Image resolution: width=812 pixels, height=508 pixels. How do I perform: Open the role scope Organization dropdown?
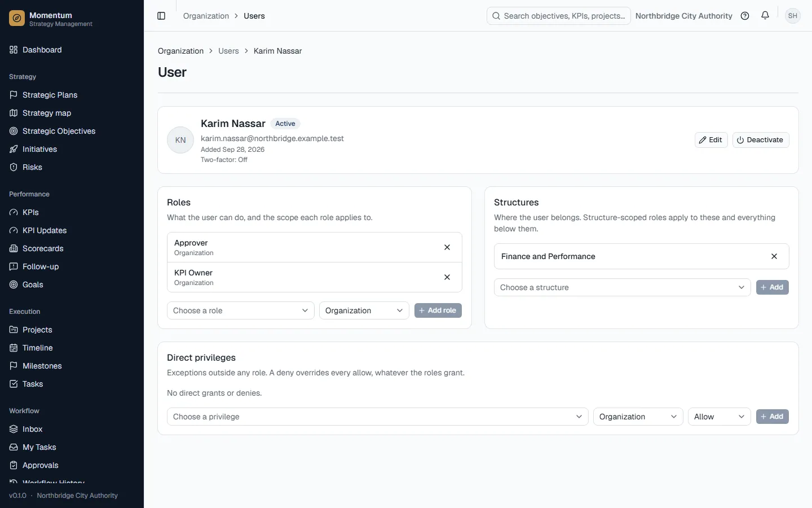pos(364,310)
